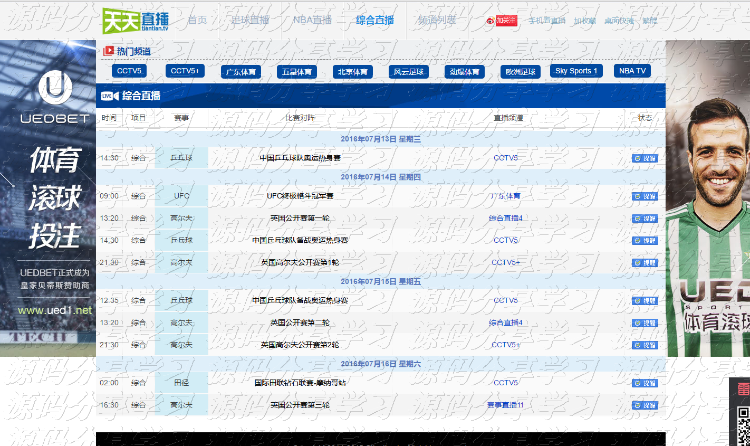The image size is (750, 446).
Task: Click the 2016年07月13日 星期三 date header
Action: pyautogui.click(x=381, y=139)
